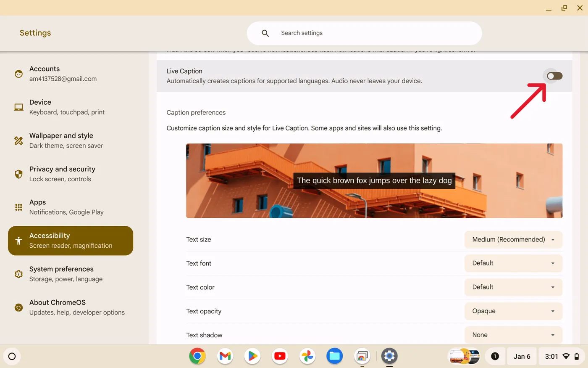Image resolution: width=588 pixels, height=368 pixels.
Task: Click the Search settings field
Action: tap(364, 33)
